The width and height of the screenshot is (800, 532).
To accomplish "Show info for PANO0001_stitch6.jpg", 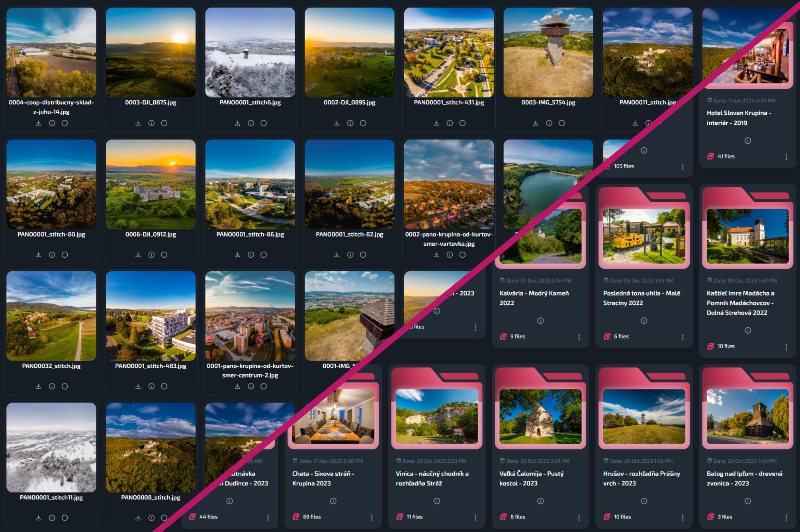I will (251, 123).
